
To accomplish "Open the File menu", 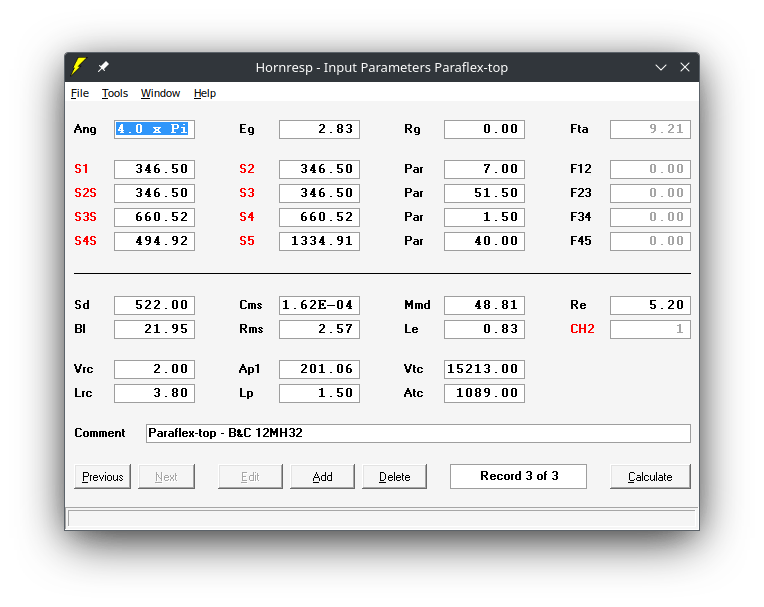I will 80,93.
